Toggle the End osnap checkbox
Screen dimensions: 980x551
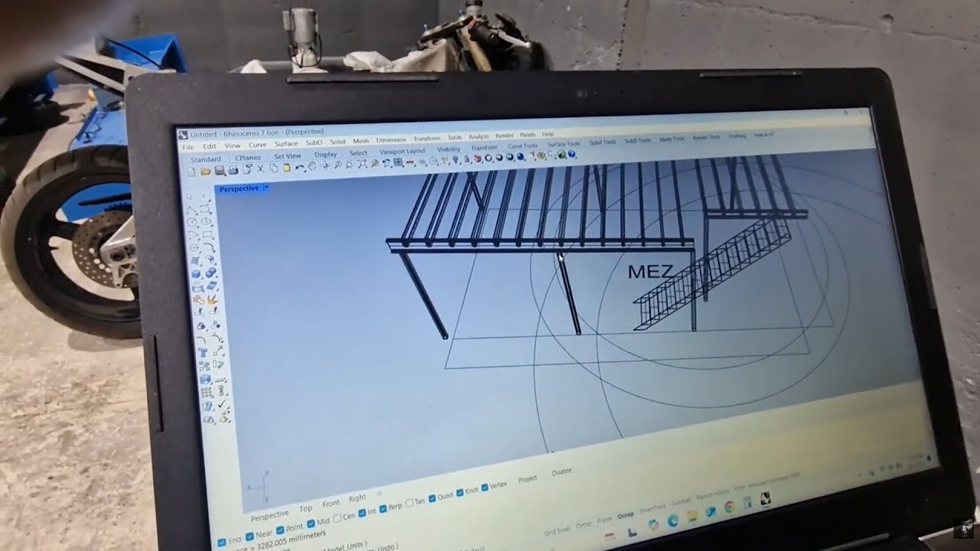[222, 542]
